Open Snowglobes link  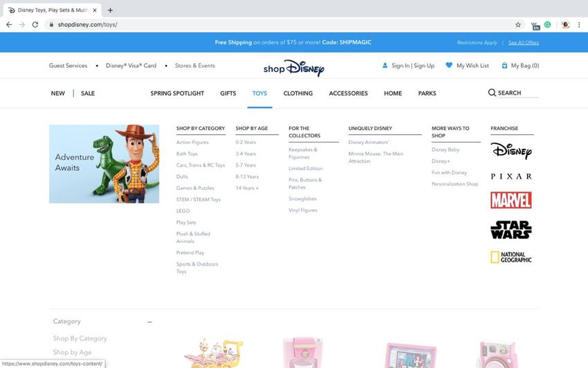click(302, 199)
